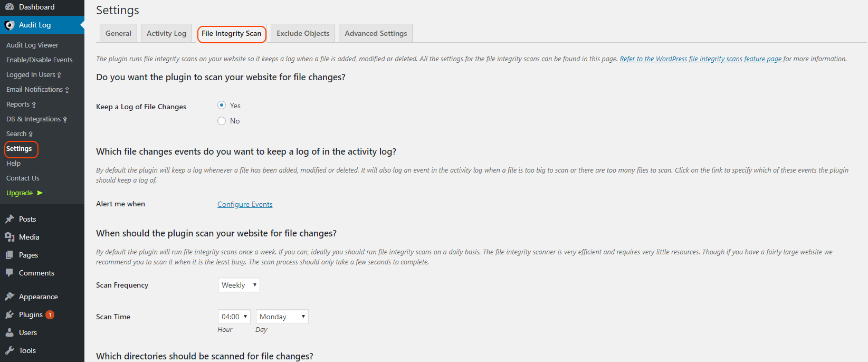The height and width of the screenshot is (362, 868).
Task: Click the Dashboard gauge icon
Action: [9, 7]
